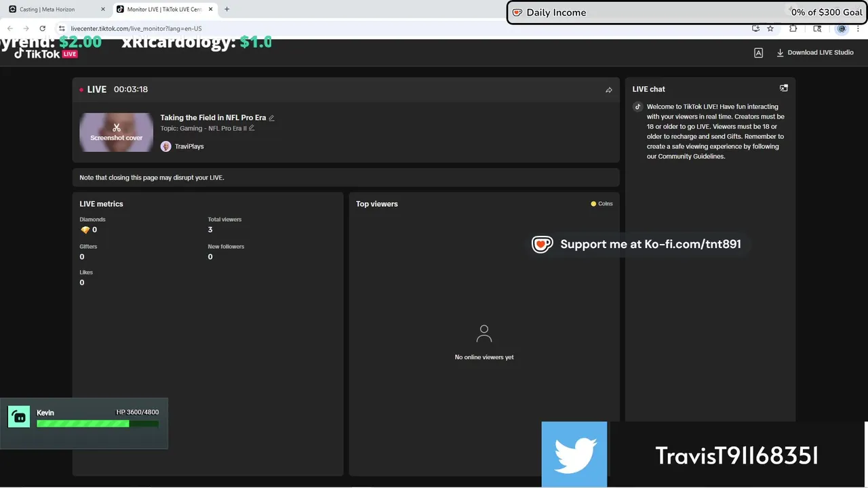Image resolution: width=868 pixels, height=488 pixels.
Task: Reload the current page
Action: pos(43,28)
